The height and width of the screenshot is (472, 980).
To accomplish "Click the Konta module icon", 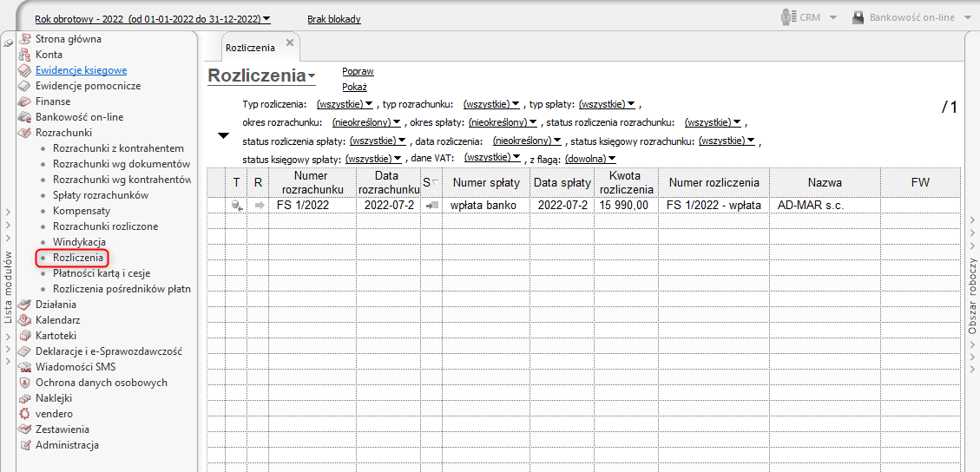I will click(x=24, y=55).
